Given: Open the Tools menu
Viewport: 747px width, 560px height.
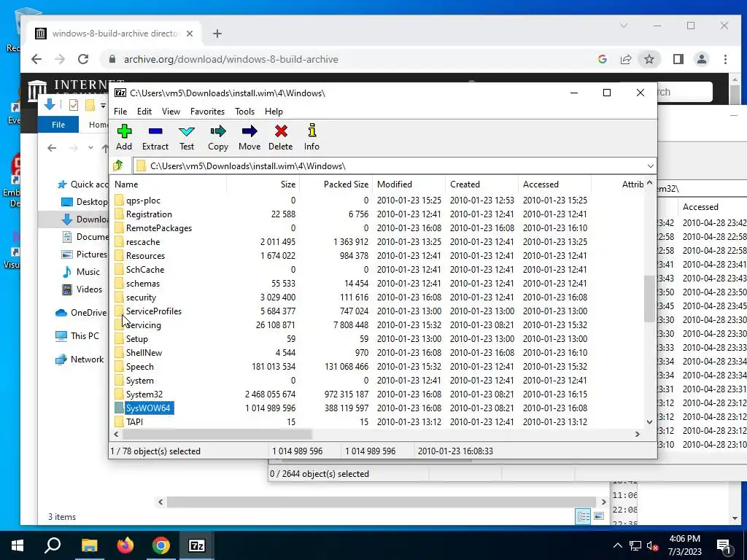Looking at the screenshot, I should click(244, 112).
